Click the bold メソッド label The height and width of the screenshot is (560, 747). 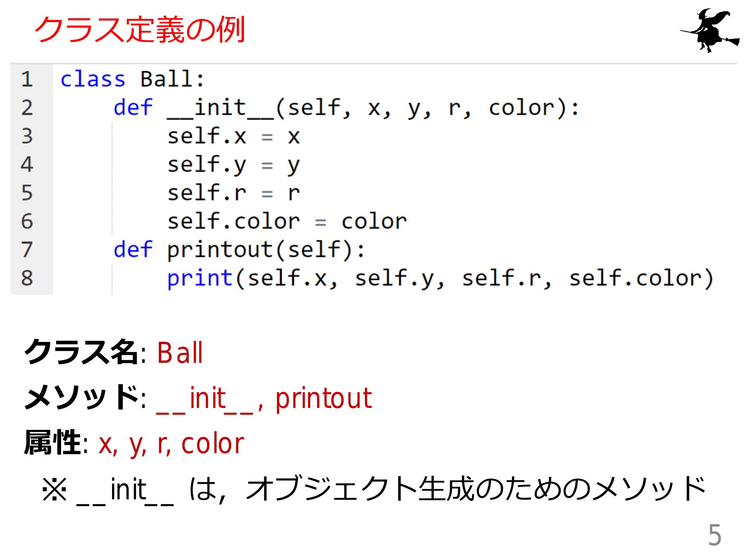pyautogui.click(x=81, y=397)
